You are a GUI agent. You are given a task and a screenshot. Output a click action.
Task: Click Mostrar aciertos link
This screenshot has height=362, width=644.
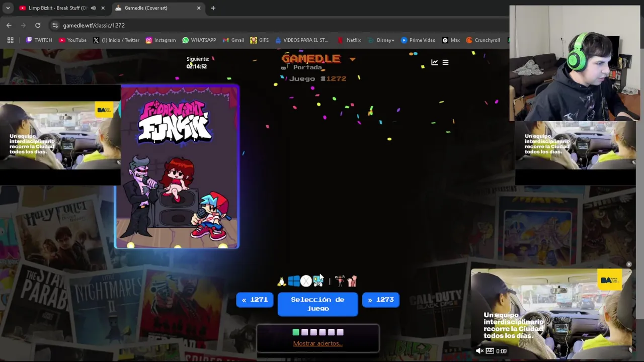pos(318,343)
